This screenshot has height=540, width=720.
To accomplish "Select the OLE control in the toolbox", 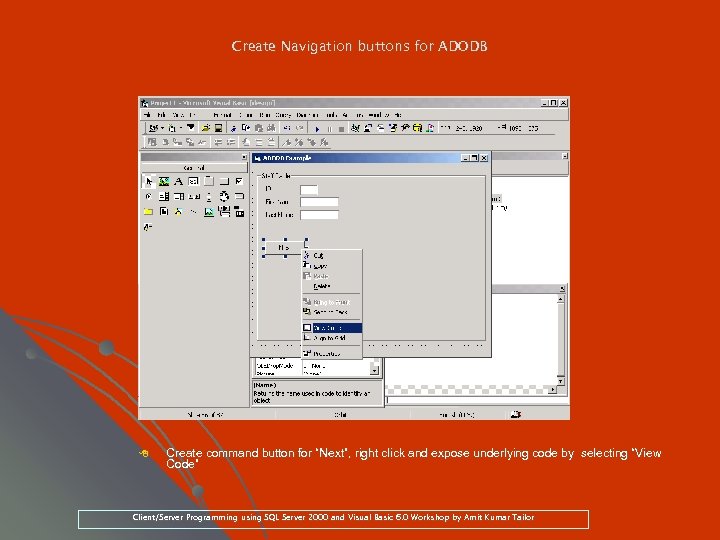I will [x=239, y=212].
